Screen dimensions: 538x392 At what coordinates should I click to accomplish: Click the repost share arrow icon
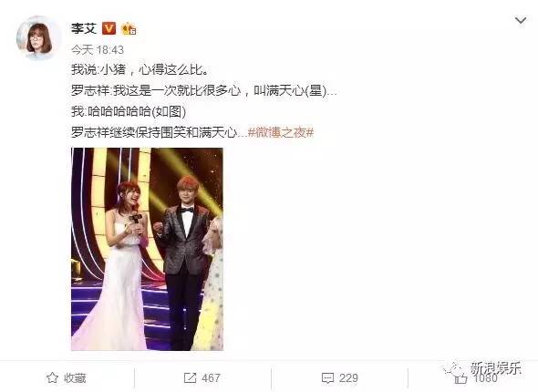click(190, 378)
